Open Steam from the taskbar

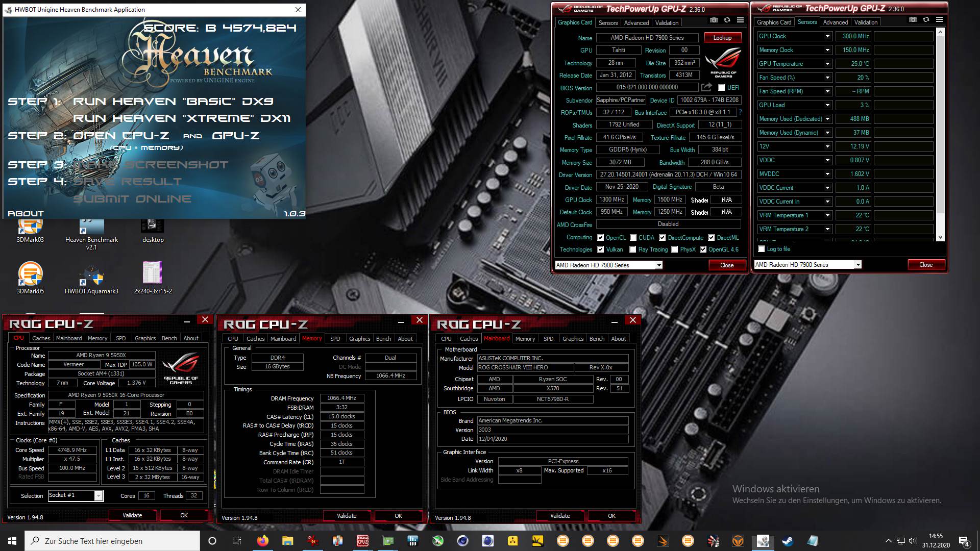788,541
